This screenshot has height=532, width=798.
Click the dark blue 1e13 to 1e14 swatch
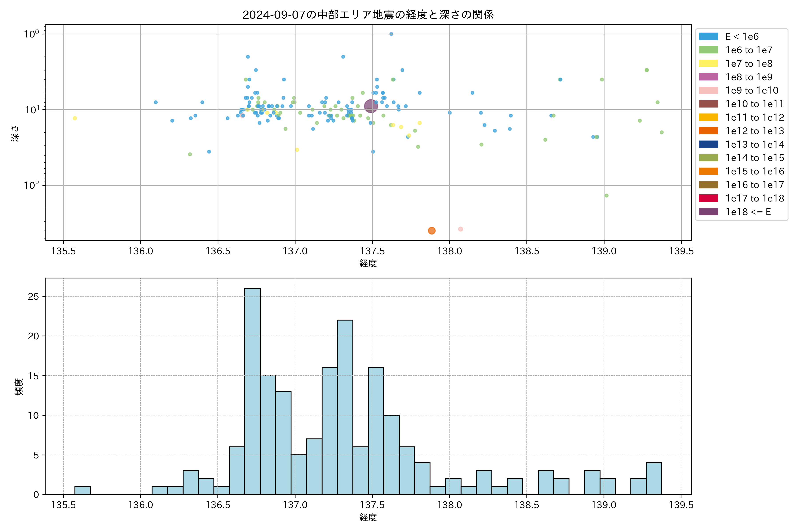click(x=708, y=144)
